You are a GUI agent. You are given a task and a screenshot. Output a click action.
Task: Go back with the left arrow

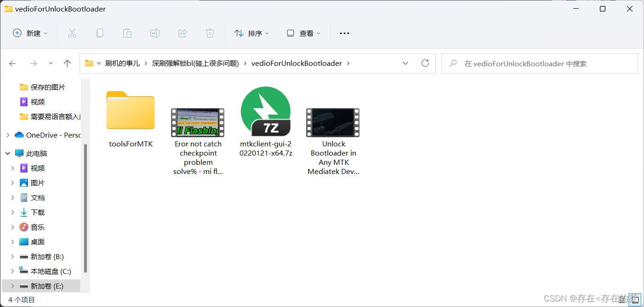[x=13, y=64]
